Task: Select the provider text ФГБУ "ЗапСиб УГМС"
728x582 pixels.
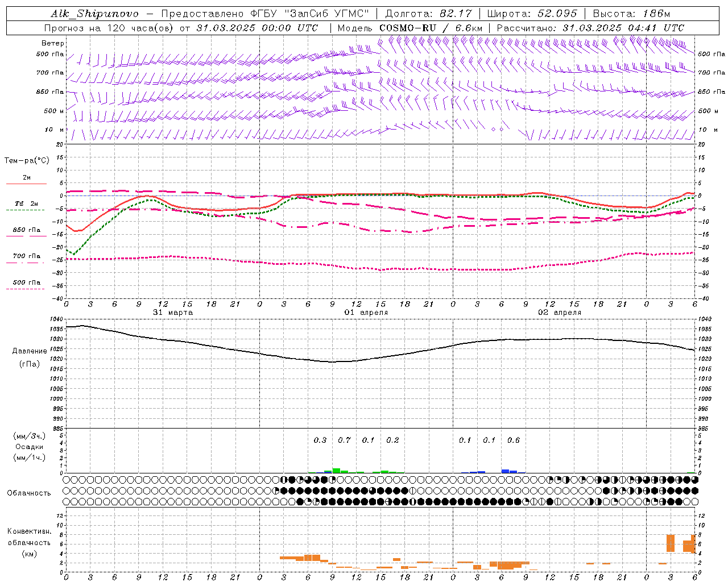Action: [x=309, y=14]
